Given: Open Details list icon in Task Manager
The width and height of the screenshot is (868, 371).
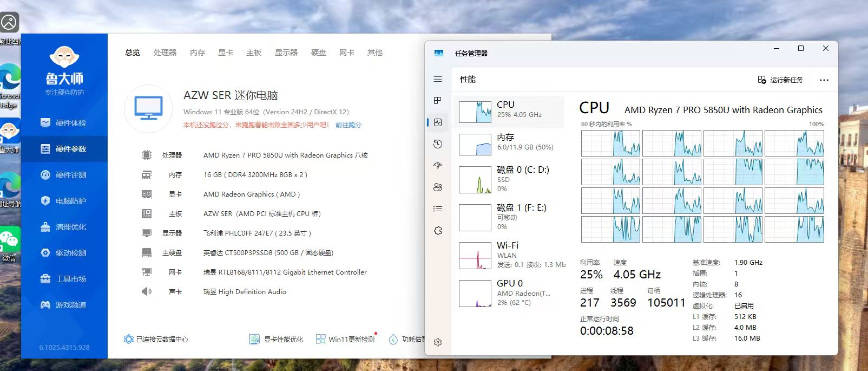Looking at the screenshot, I should click(438, 209).
